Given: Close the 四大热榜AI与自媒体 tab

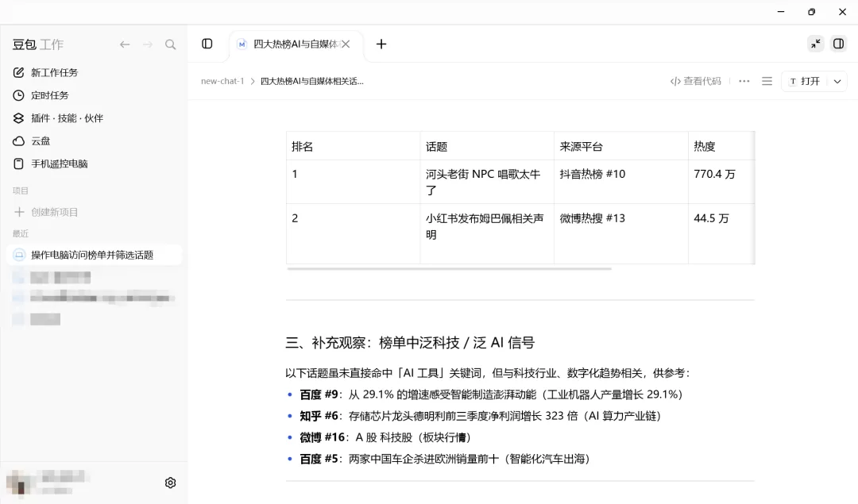Looking at the screenshot, I should click(x=346, y=44).
